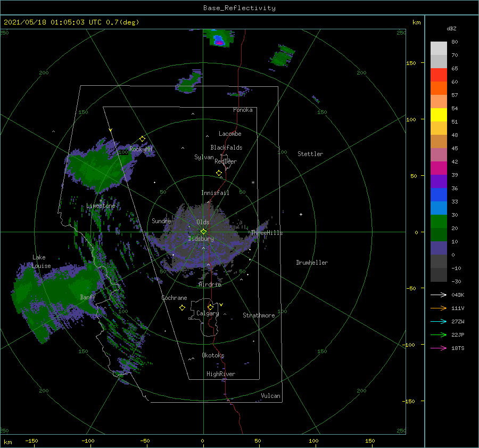The width and height of the screenshot is (479, 448).
Task: Select the purple 39-36 dBZ swatch
Action: click(x=439, y=182)
